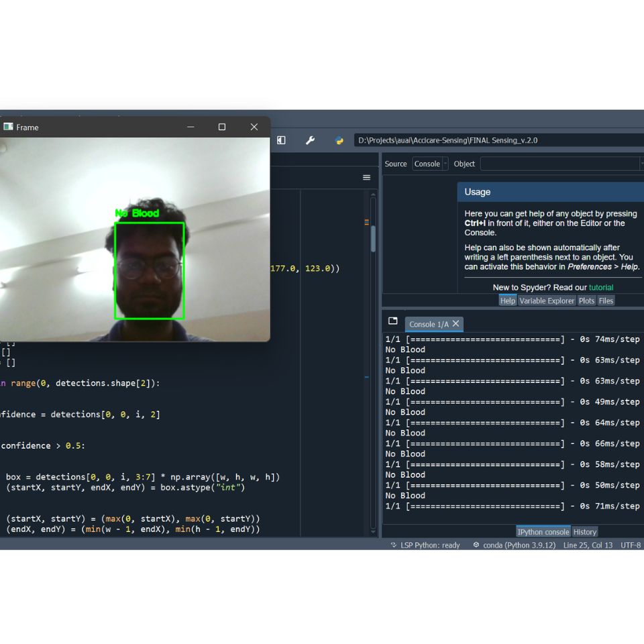Screen dimensions: 644x644
Task: Switch to the Variable Explorer tab
Action: click(x=547, y=301)
